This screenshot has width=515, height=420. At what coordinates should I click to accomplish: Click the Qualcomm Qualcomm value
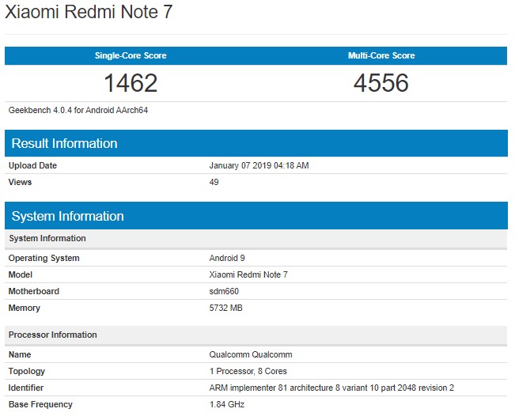[x=251, y=354]
